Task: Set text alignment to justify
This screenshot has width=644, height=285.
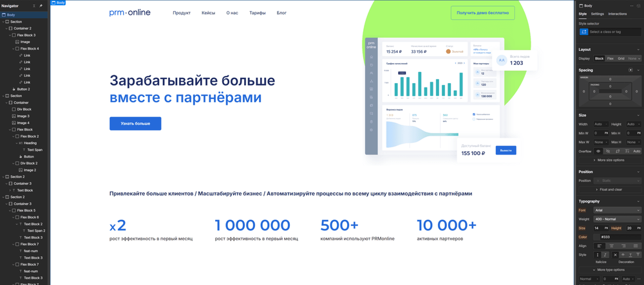Action: pos(636,246)
